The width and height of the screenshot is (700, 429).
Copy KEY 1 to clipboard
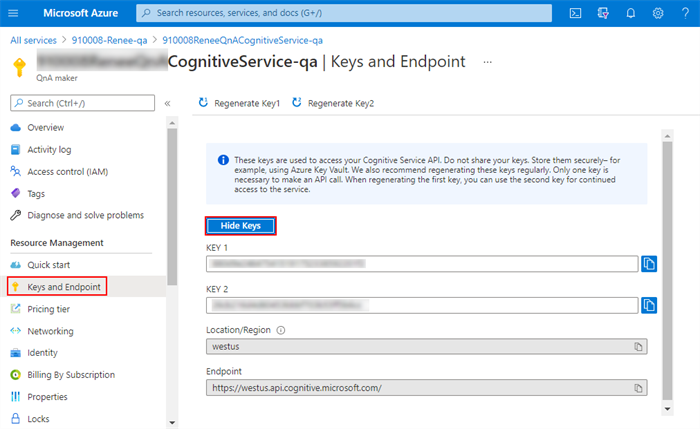(649, 264)
